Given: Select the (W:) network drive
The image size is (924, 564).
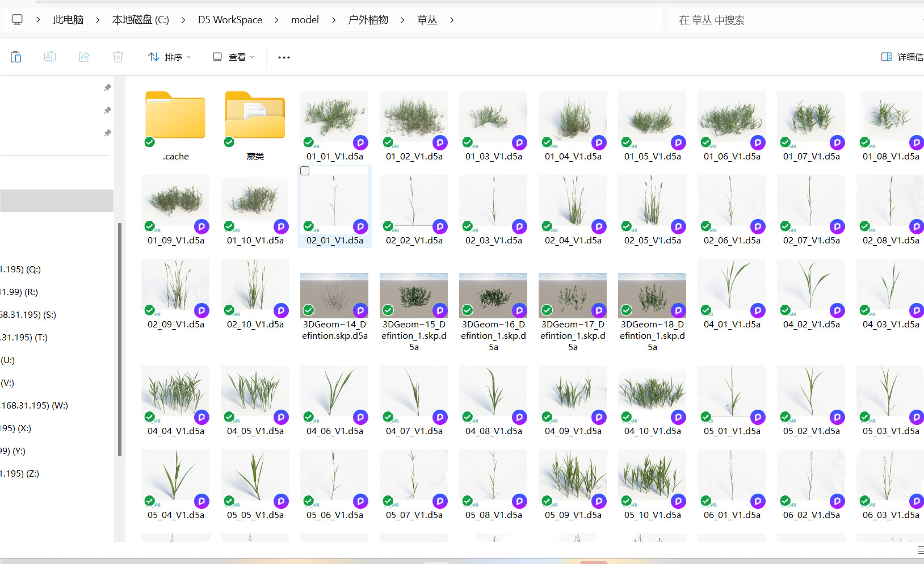Looking at the screenshot, I should 34,405.
